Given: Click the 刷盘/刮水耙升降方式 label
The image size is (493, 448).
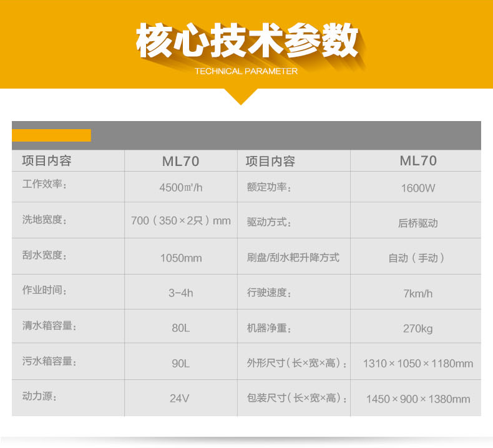Looking at the screenshot, I should pyautogui.click(x=293, y=257).
